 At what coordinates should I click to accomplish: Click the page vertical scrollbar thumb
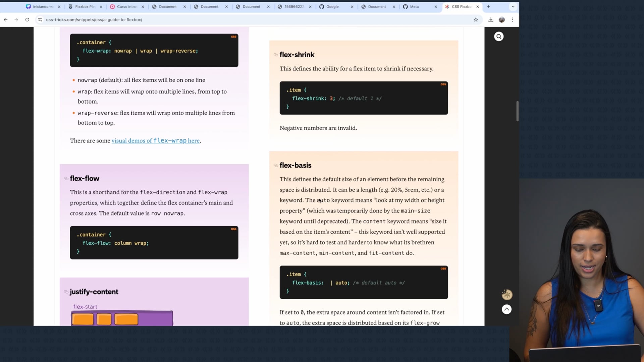[x=517, y=111]
